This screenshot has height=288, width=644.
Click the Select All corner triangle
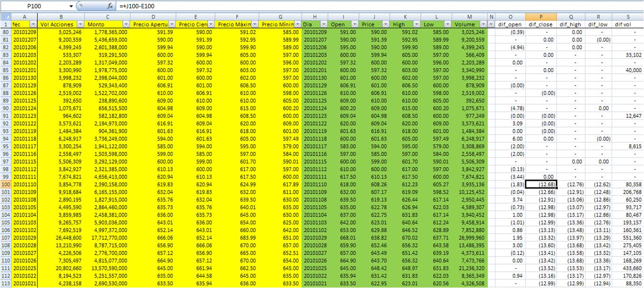pos(6,17)
